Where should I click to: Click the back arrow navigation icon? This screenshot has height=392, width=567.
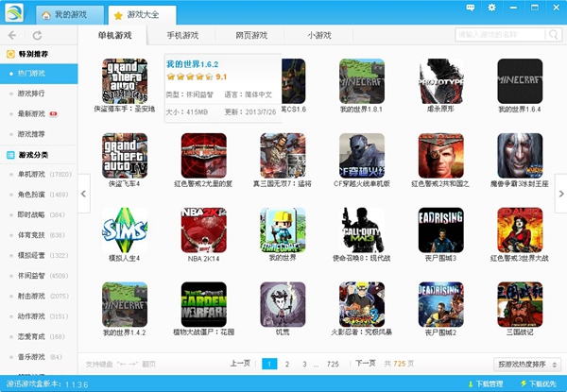(x=12, y=34)
